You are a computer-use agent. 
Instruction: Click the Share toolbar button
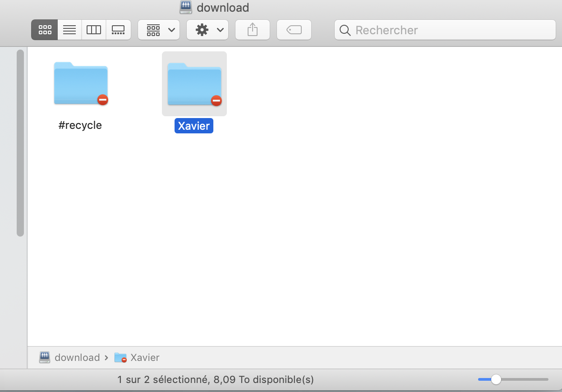point(253,30)
